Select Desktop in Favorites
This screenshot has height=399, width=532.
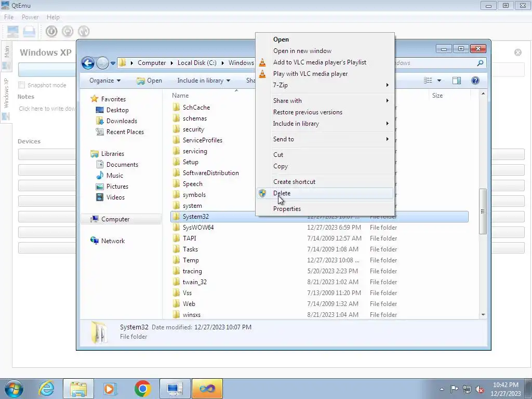117,110
